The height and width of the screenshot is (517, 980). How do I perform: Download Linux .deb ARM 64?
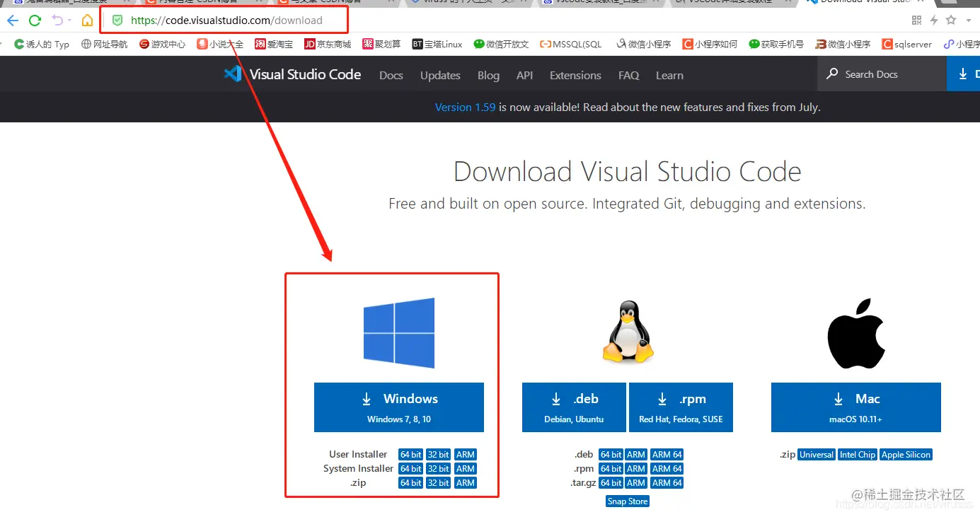pos(667,455)
